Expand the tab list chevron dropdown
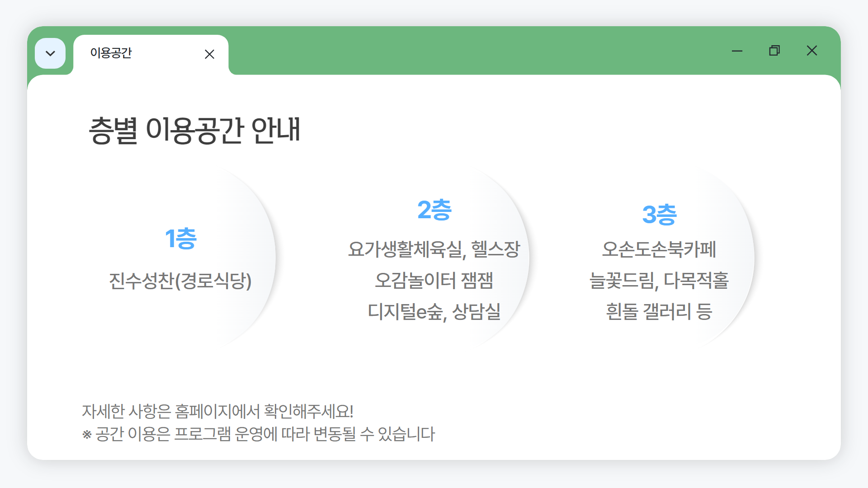This screenshot has height=488, width=868. tap(50, 53)
